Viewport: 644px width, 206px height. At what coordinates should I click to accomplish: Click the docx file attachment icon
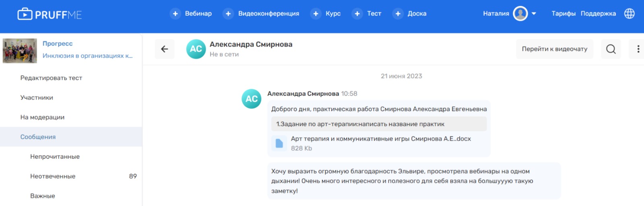[x=279, y=143]
